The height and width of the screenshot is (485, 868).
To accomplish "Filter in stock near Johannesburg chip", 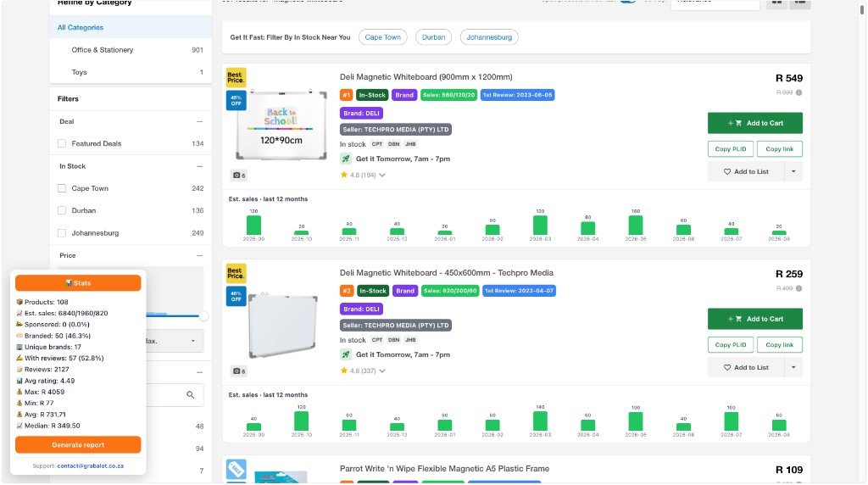I will pos(489,37).
